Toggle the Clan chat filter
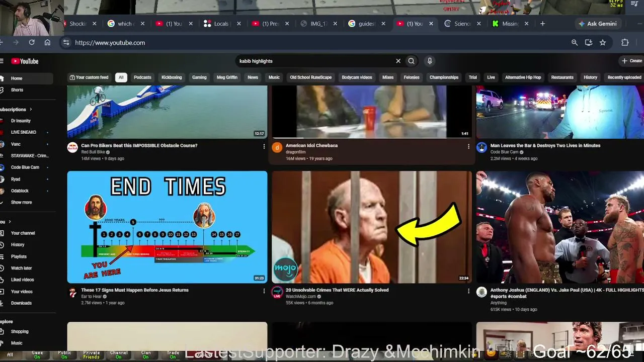The width and height of the screenshot is (644, 362). click(146, 355)
